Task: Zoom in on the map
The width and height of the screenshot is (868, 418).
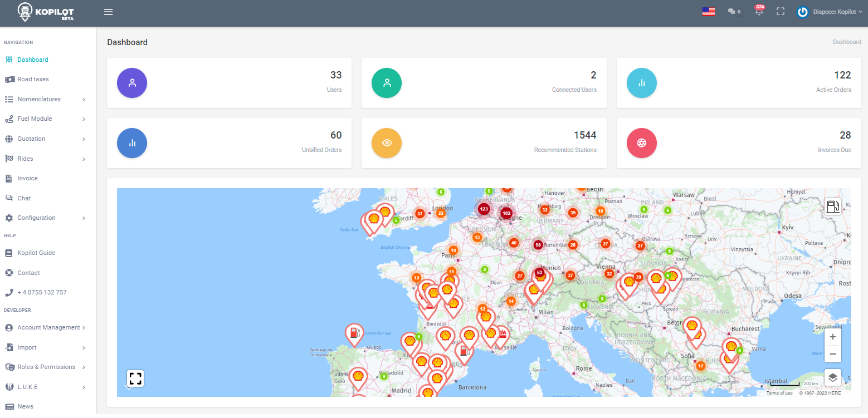Action: click(x=832, y=337)
